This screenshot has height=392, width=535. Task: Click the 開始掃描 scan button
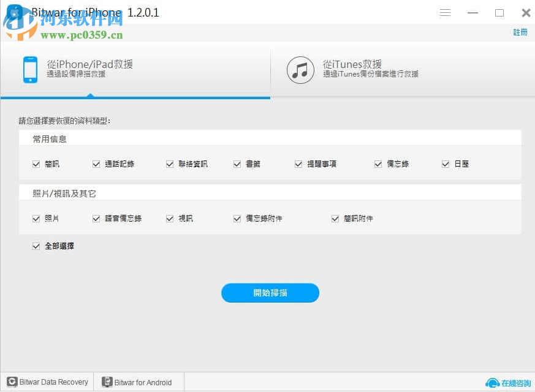coord(270,293)
